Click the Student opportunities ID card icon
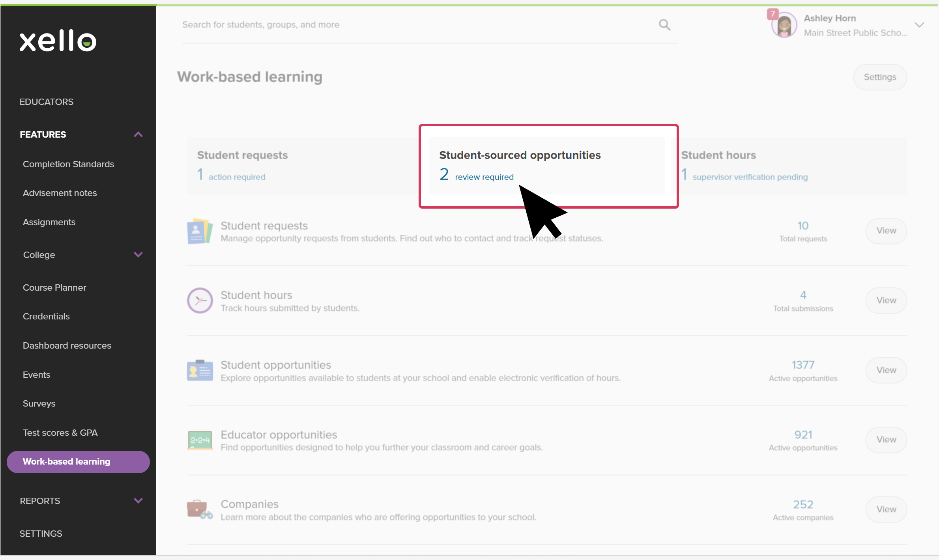This screenshot has height=560, width=939. (200, 371)
